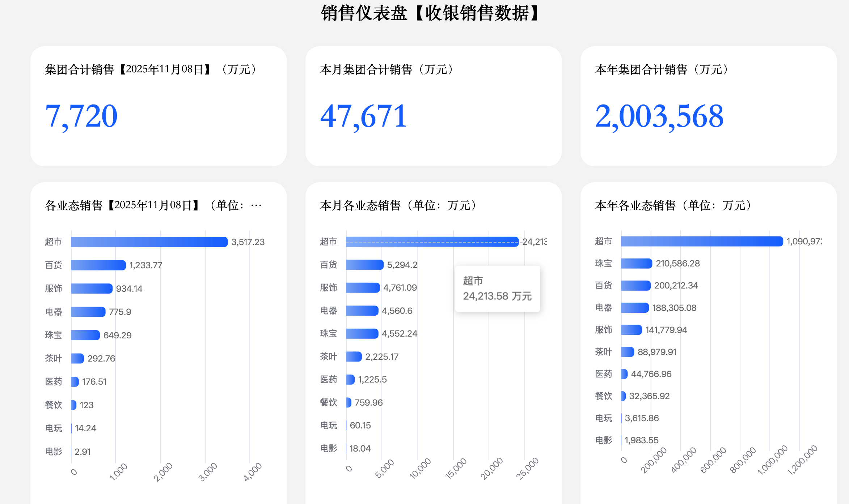Click the yearly 超市 bar in annual chart

coord(702,241)
